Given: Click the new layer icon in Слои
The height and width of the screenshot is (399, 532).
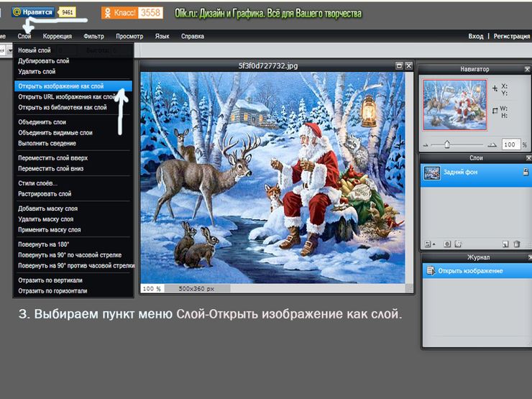Looking at the screenshot, I should tap(505, 244).
